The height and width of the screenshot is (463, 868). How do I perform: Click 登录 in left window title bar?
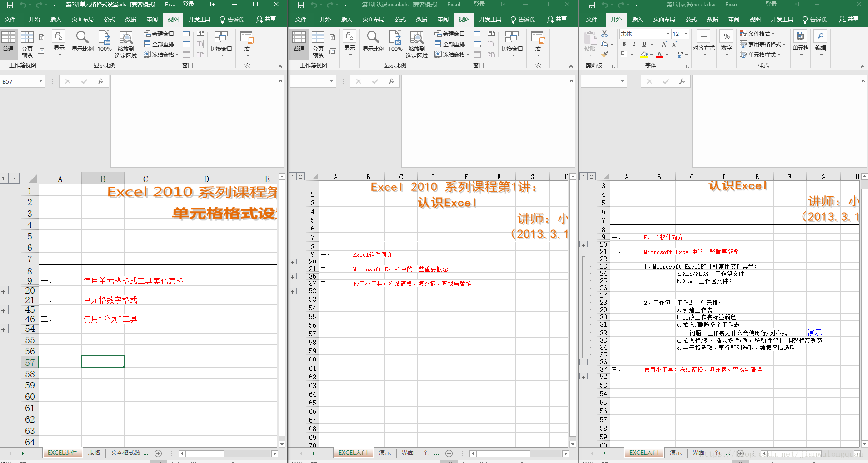pos(189,5)
